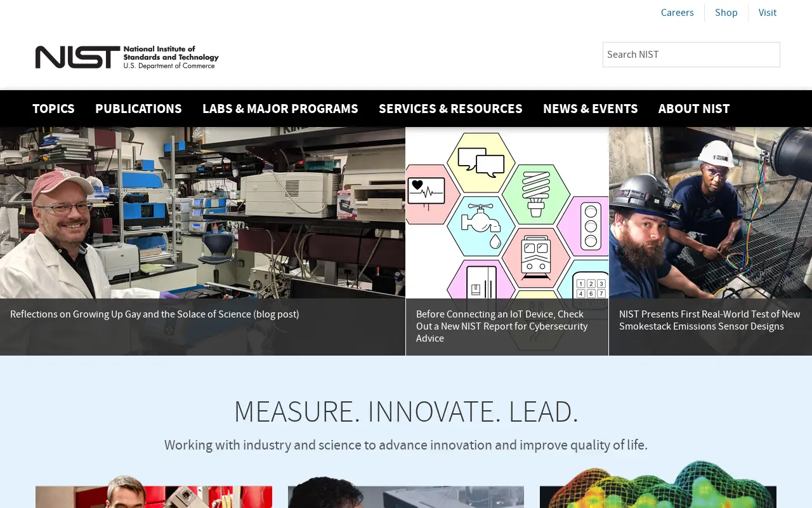Viewport: 812px width, 508px height.
Task: Open the Services & Resources menu
Action: [450, 109]
